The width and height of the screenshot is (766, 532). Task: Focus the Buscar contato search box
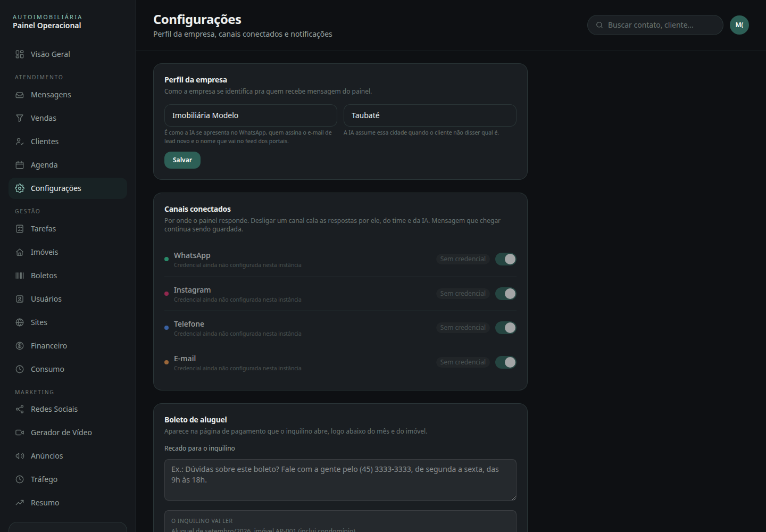click(655, 25)
